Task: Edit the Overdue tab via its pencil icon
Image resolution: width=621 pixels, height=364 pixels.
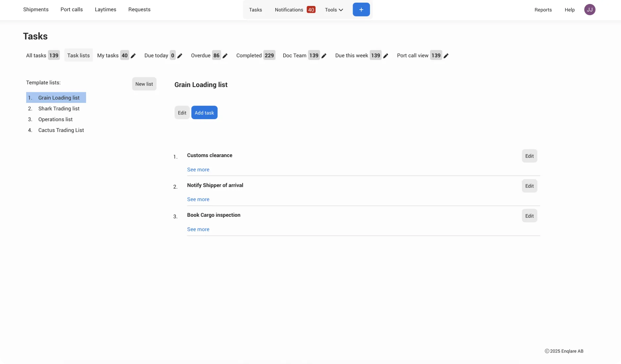Action: pyautogui.click(x=225, y=56)
